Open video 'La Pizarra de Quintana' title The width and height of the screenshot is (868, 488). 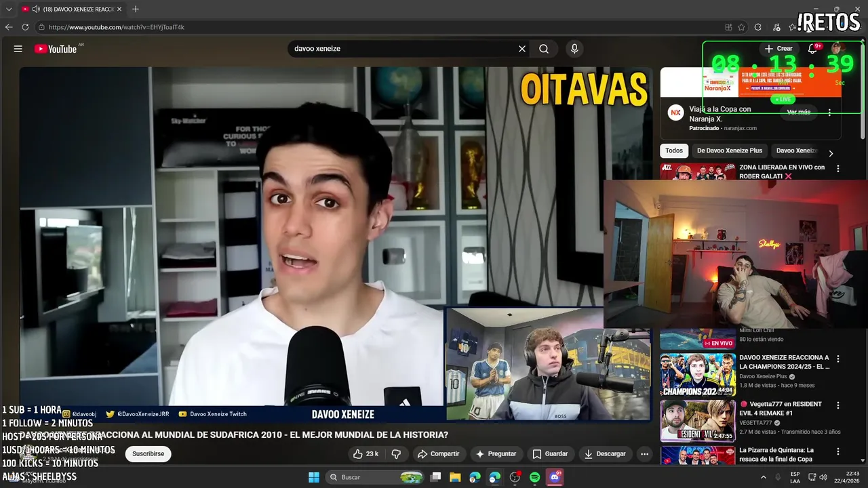point(776,454)
